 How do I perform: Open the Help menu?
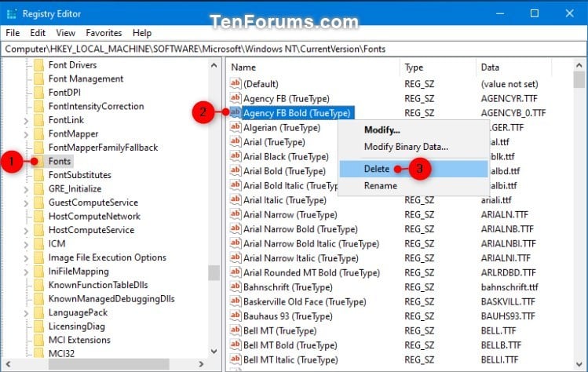[142, 33]
